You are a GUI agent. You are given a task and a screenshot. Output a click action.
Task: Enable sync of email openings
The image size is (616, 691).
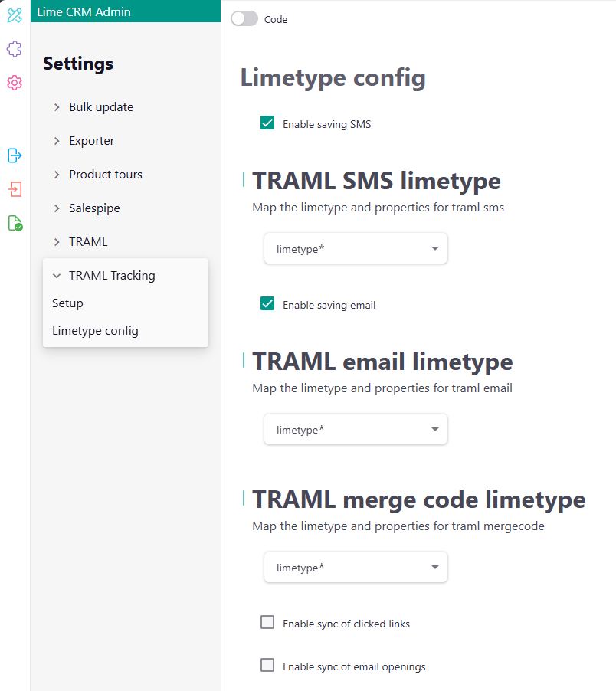pyautogui.click(x=267, y=665)
